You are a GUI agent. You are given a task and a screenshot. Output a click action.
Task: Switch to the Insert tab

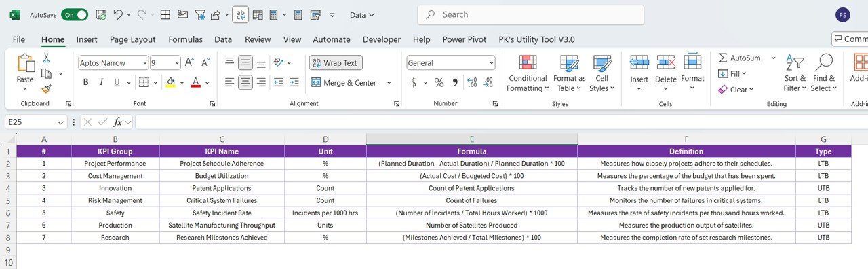87,39
